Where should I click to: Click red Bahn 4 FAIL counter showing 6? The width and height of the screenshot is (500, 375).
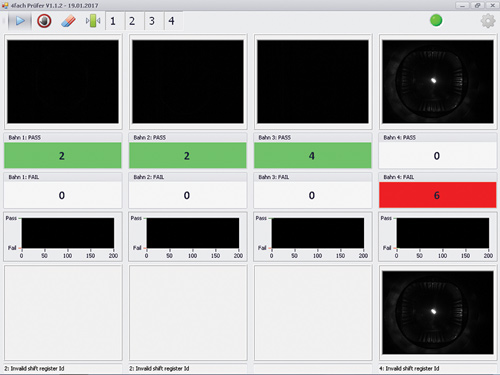(x=438, y=195)
